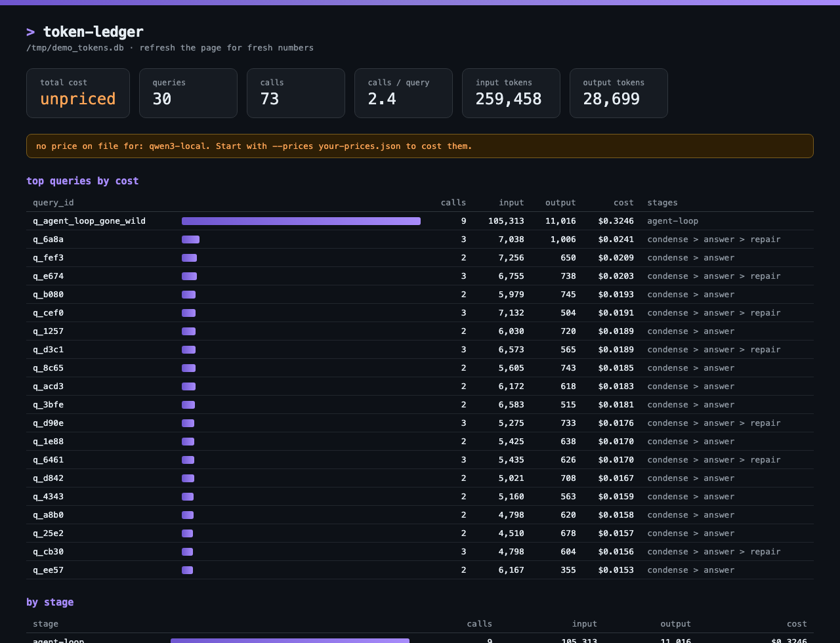
Task: Select query id q_1257
Action: (48, 331)
